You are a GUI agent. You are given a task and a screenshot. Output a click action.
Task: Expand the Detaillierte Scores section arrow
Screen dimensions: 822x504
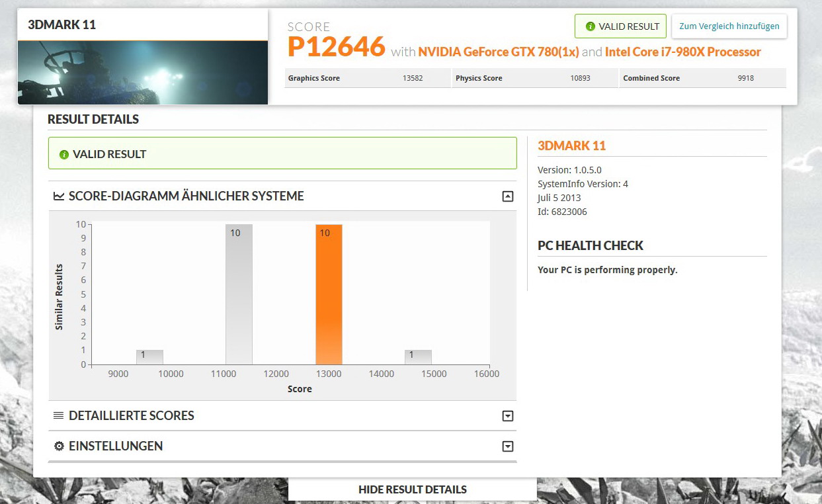(x=508, y=416)
